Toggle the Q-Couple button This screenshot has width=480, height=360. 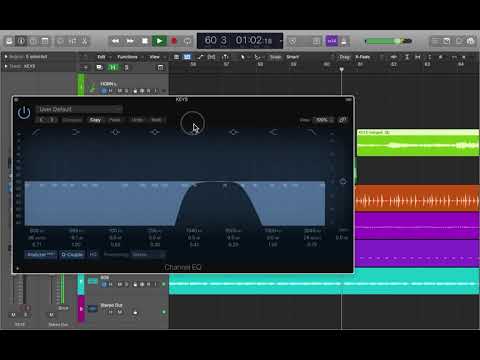72,255
